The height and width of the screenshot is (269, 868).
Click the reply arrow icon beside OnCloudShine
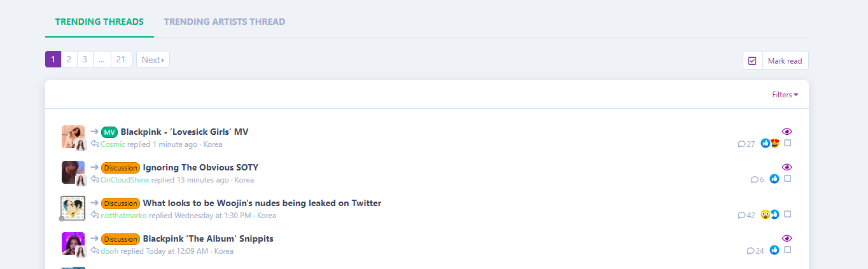(x=95, y=180)
